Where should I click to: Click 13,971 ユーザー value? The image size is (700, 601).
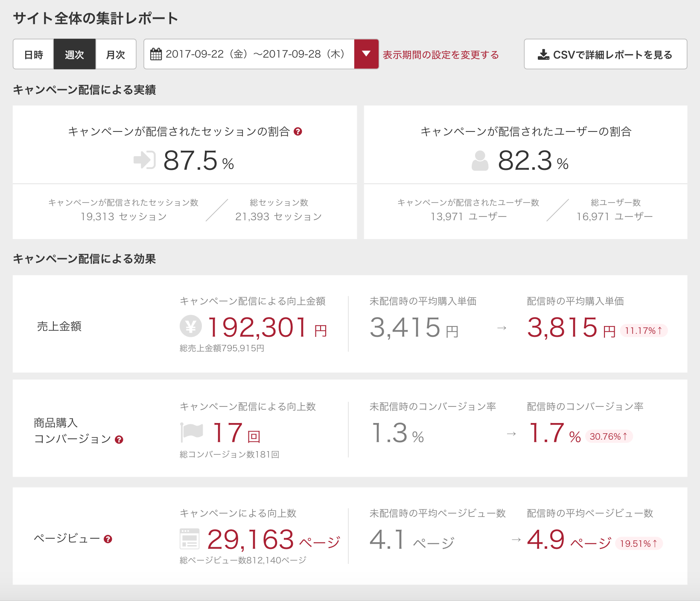coord(468,216)
